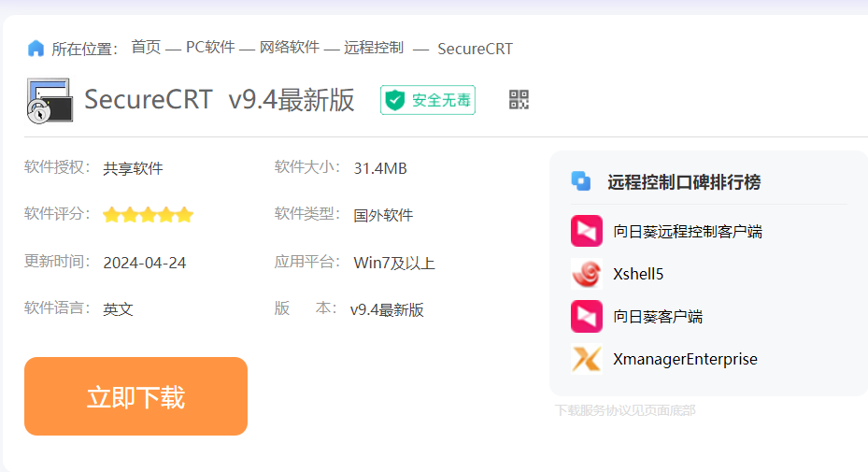Click the ranking list header icon
The height and width of the screenshot is (472, 868).
coord(581,181)
